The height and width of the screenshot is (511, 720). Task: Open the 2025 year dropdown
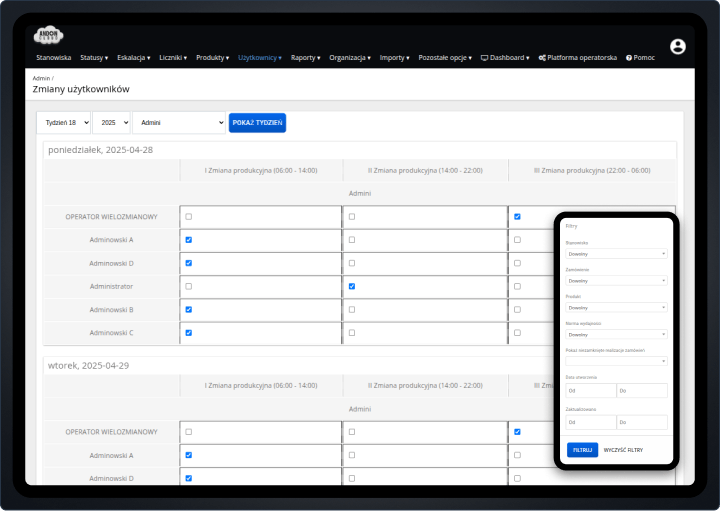coord(111,122)
